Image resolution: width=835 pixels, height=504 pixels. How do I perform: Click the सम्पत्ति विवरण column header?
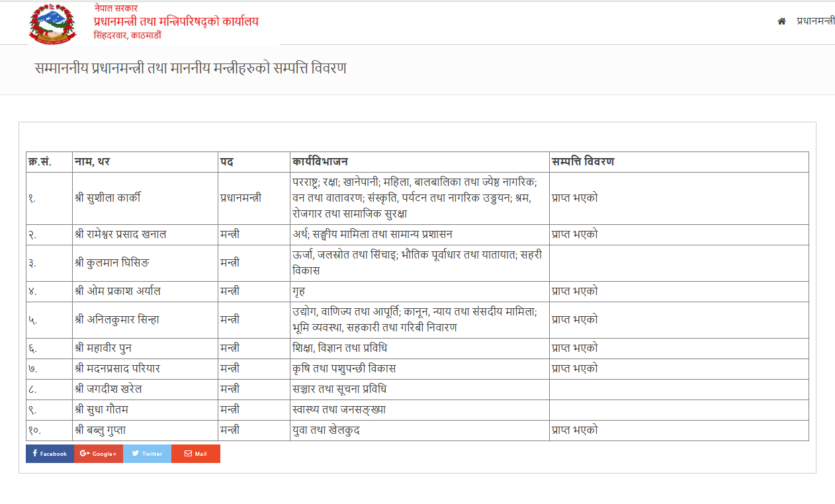[583, 162]
